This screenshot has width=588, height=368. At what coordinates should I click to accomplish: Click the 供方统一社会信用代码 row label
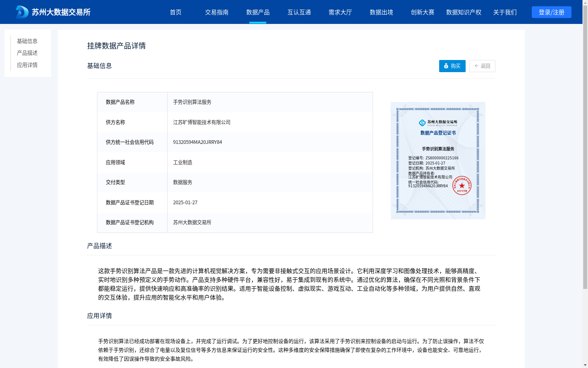[130, 142]
